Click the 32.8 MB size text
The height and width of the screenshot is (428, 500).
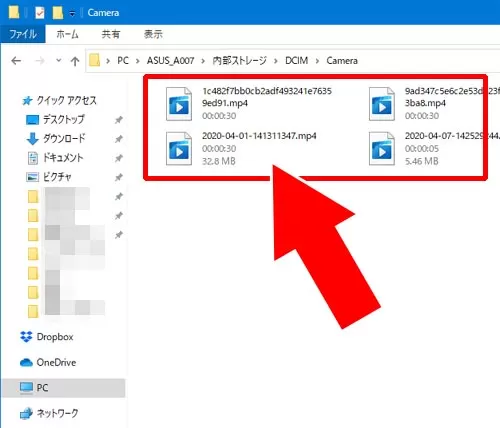(x=219, y=161)
